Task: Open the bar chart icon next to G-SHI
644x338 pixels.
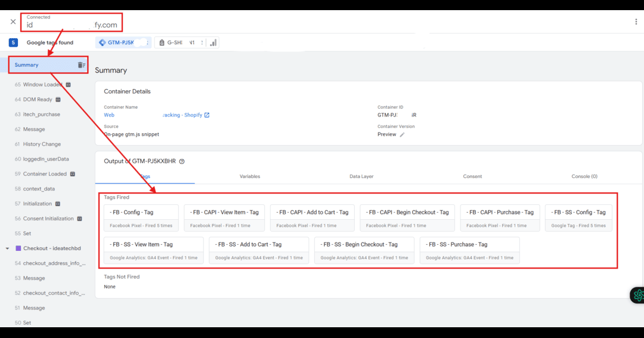Action: coord(213,42)
